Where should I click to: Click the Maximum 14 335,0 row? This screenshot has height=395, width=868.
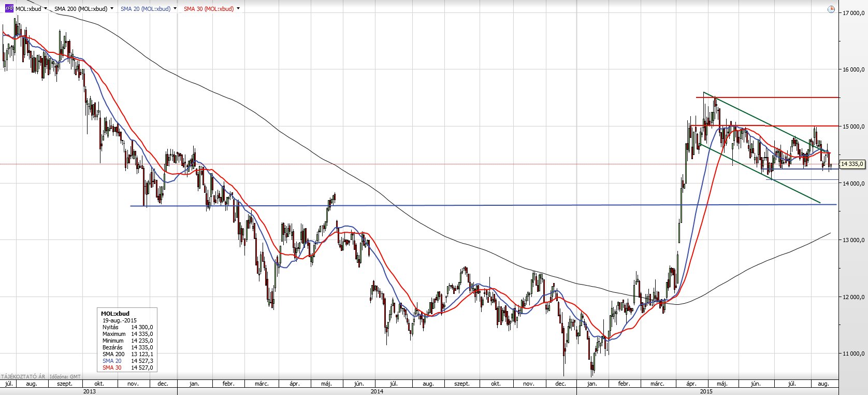tap(127, 334)
